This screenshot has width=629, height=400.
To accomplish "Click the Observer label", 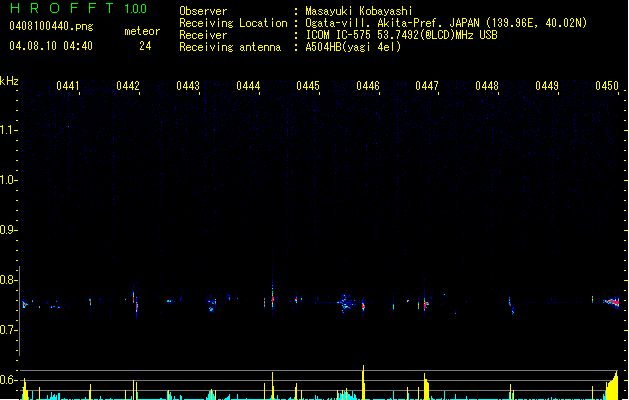I will (x=203, y=11).
